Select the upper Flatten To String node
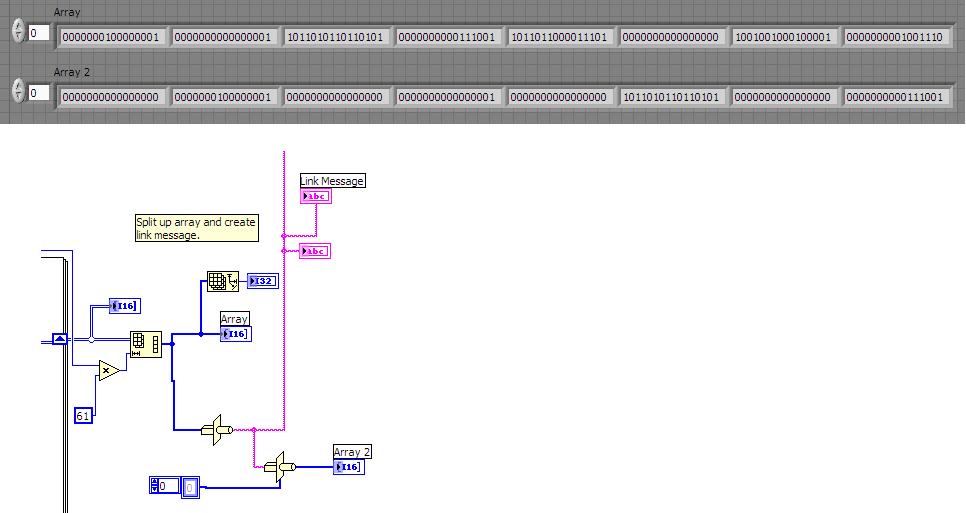 pos(217,430)
